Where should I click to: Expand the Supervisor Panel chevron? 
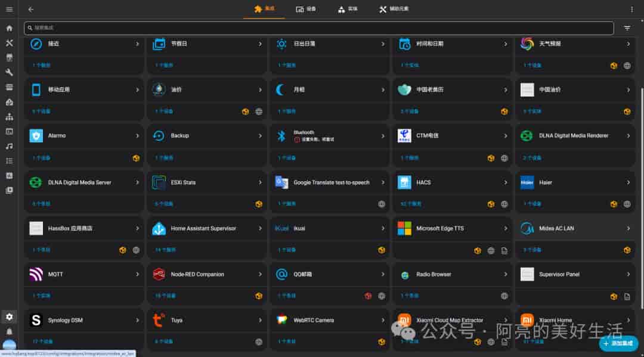(x=628, y=274)
